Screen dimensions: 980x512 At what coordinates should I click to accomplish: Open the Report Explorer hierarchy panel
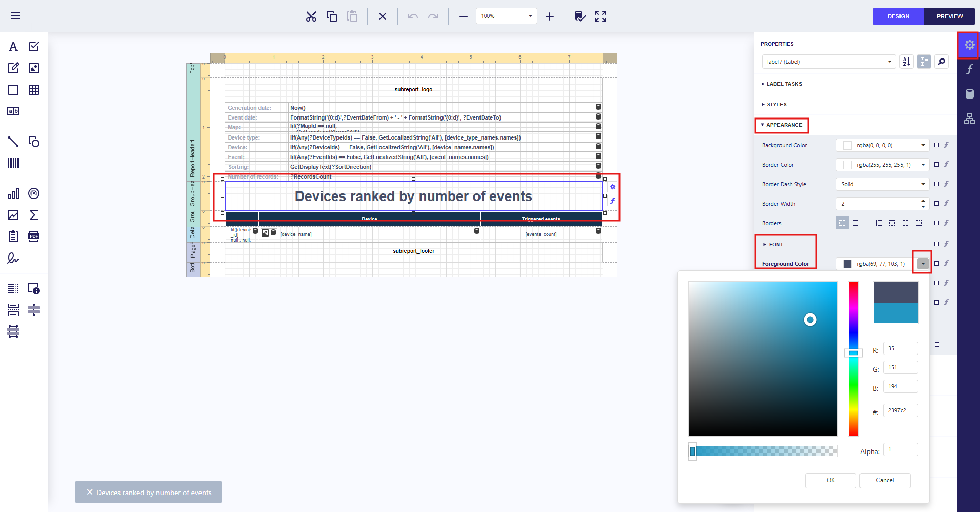point(969,119)
